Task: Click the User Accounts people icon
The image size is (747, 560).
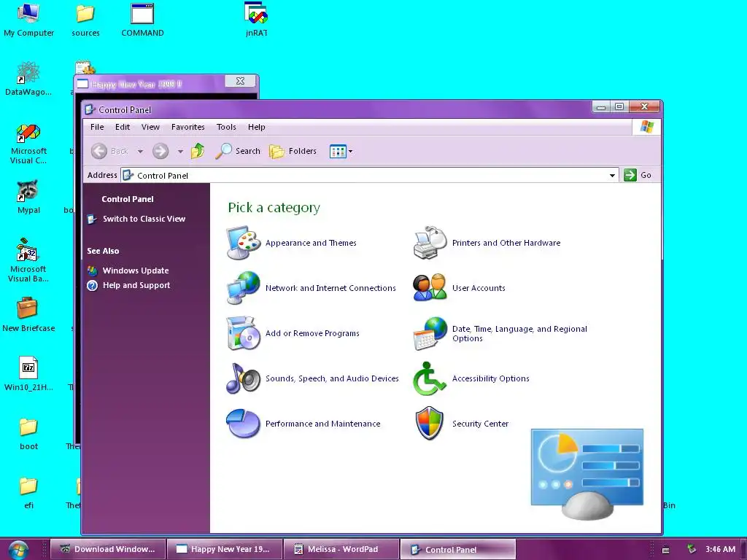Action: pos(430,287)
